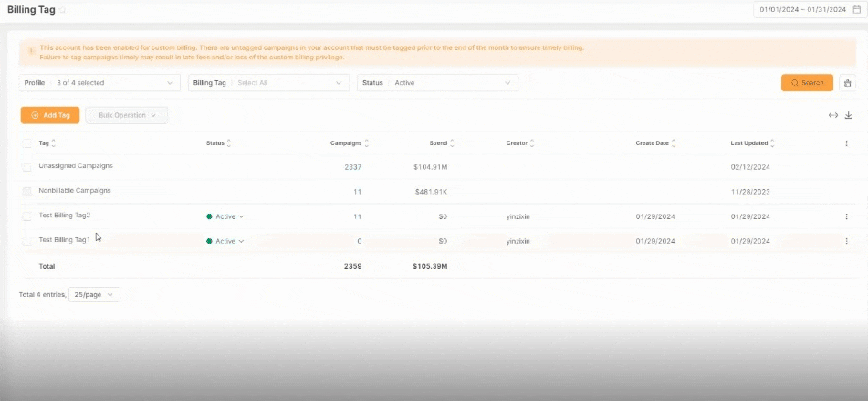Sort by the Campaigns column sort icon
Screen dimensions: 868x401
pos(367,143)
